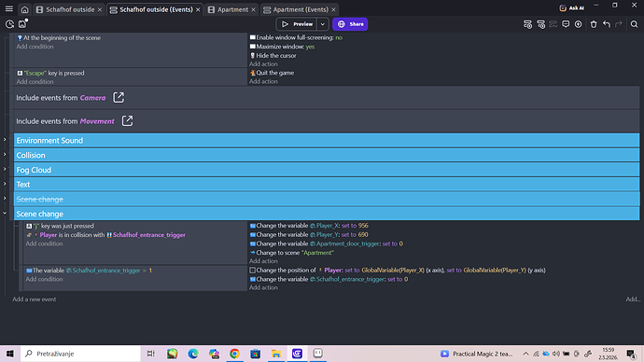
Task: Click the Player_X value 956
Action: (363, 226)
